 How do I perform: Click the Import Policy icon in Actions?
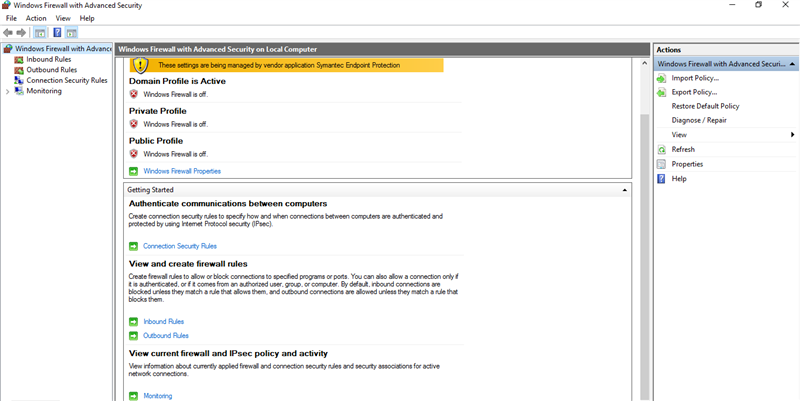[661, 78]
